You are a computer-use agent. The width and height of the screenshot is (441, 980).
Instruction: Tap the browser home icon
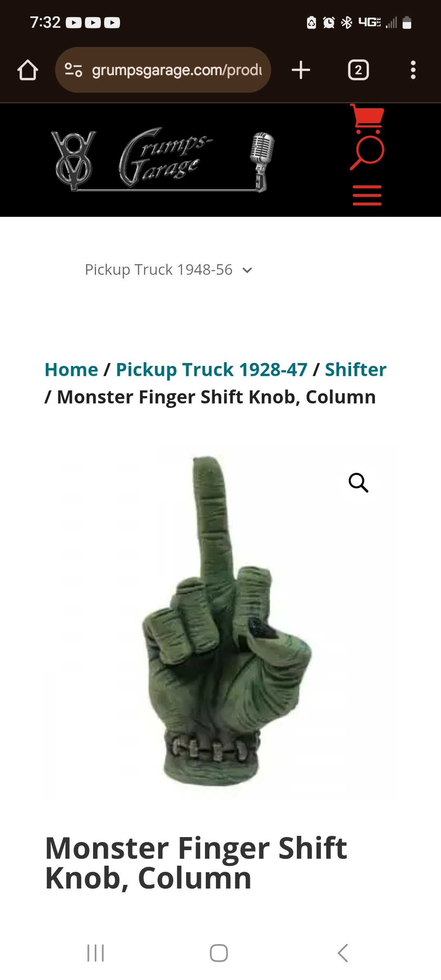click(x=28, y=70)
